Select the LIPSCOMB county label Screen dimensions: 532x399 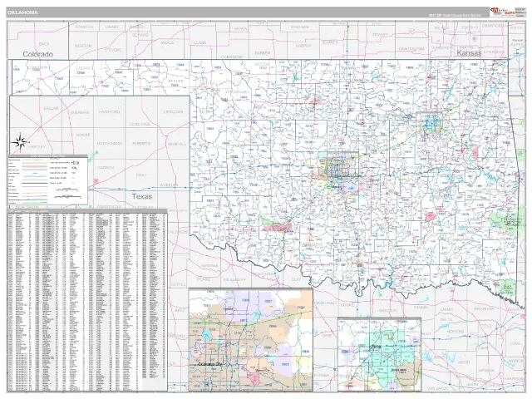pos(173,111)
